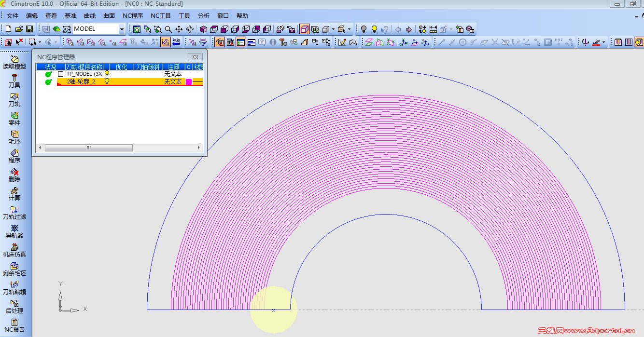Activate the Pan arrows tool
The width and height of the screenshot is (644, 337).
179,29
